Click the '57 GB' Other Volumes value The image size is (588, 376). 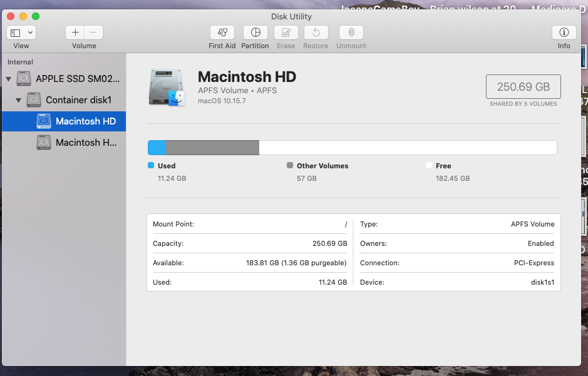[307, 178]
